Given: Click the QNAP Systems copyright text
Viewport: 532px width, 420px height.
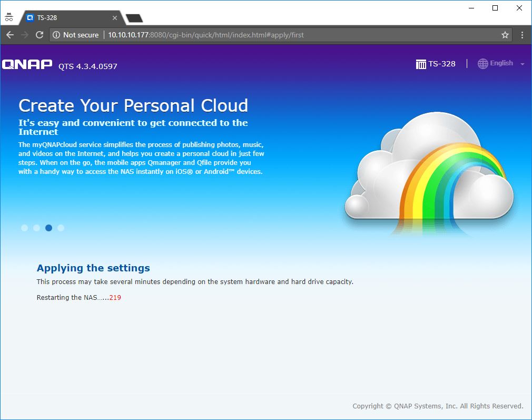Looking at the screenshot, I should (438, 406).
